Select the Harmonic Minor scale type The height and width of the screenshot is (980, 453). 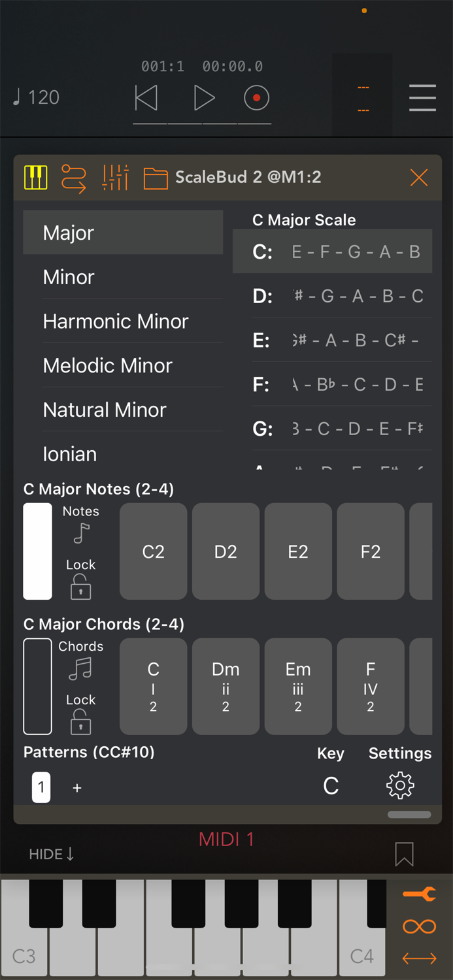[116, 321]
